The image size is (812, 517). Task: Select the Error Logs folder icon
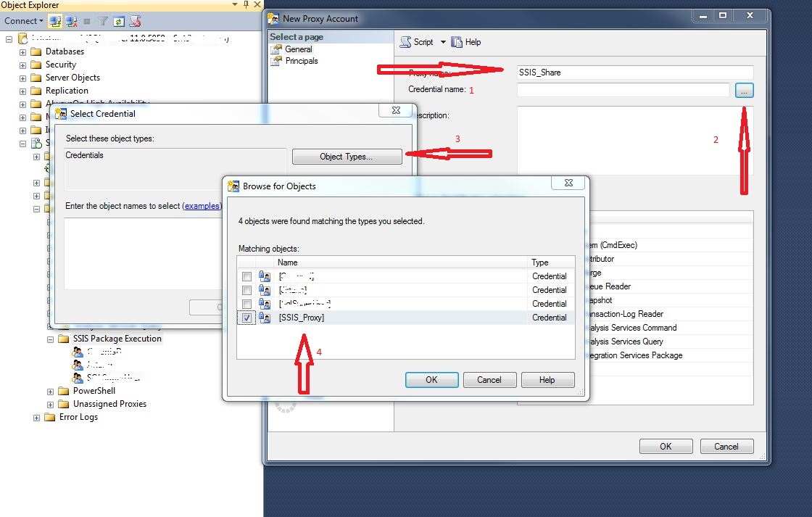point(50,417)
